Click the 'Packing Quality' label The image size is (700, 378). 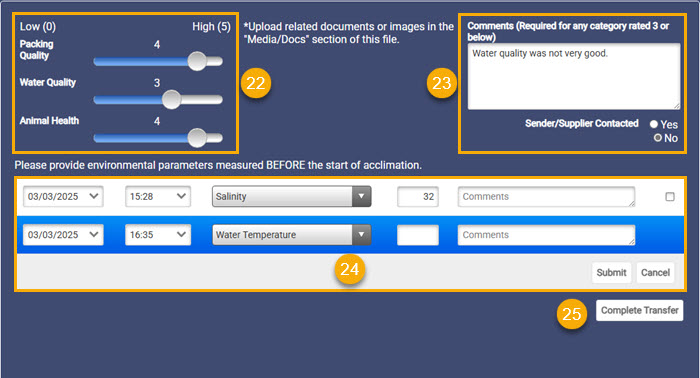pos(36,50)
